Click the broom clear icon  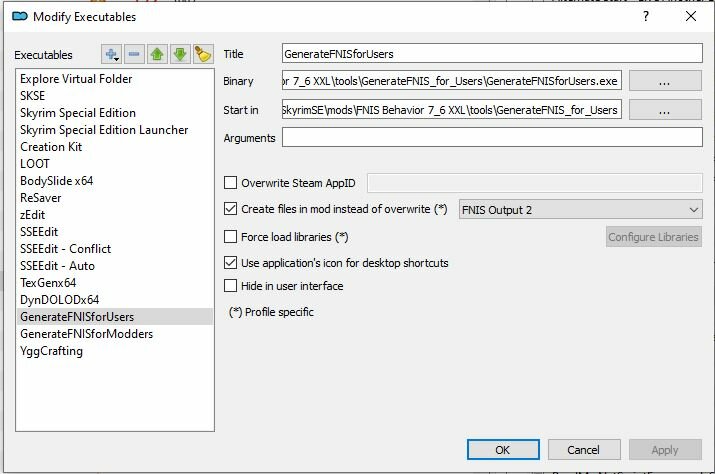click(203, 54)
